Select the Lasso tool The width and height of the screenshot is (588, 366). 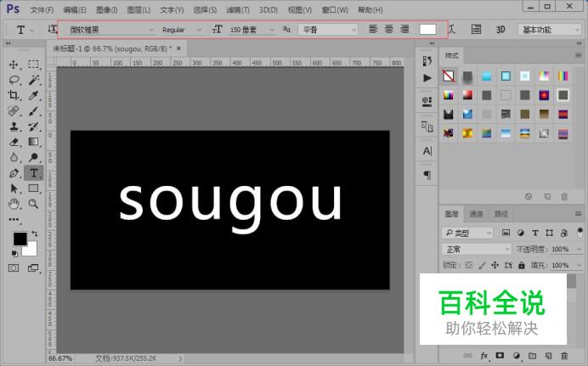pos(14,80)
